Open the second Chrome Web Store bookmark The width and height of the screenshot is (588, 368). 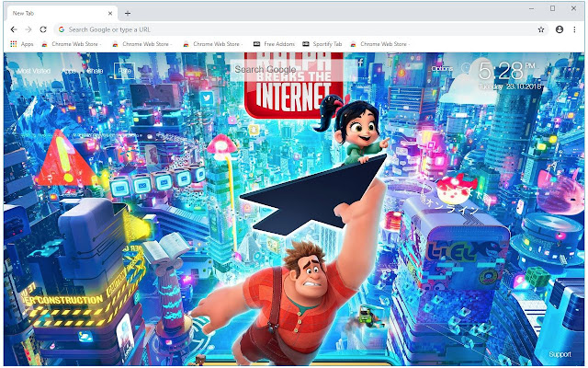click(142, 44)
